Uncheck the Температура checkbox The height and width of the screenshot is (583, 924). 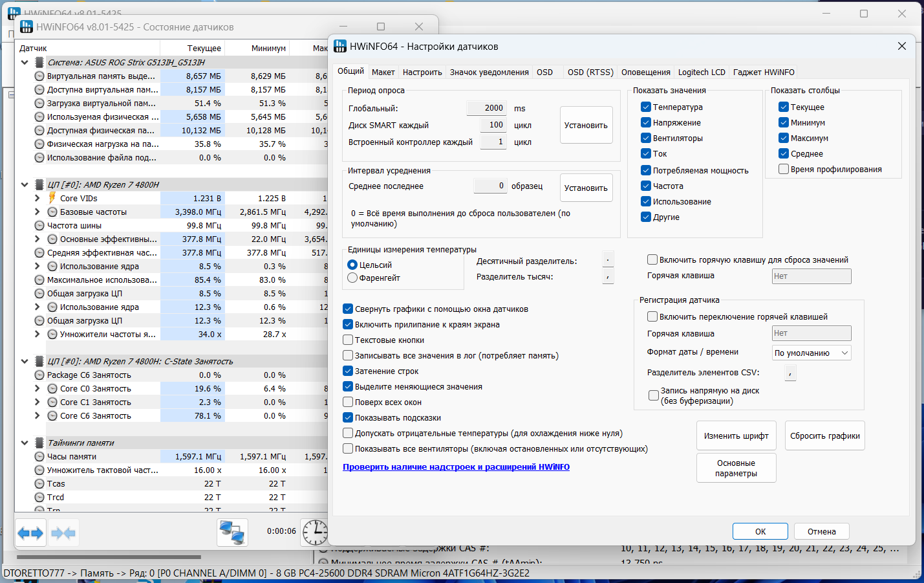pyautogui.click(x=646, y=107)
